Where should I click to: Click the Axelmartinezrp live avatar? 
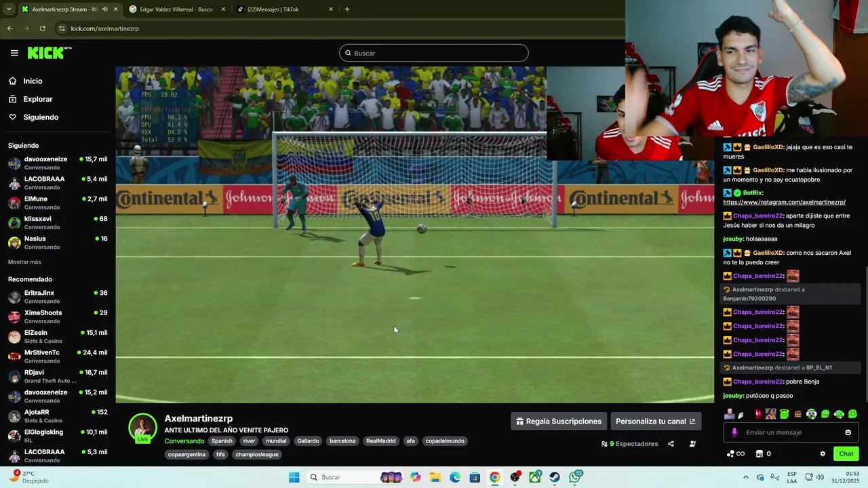(x=143, y=428)
